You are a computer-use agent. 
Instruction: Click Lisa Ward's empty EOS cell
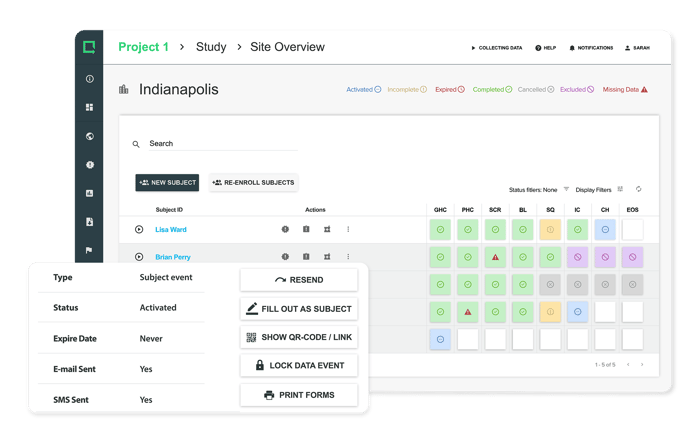633,230
